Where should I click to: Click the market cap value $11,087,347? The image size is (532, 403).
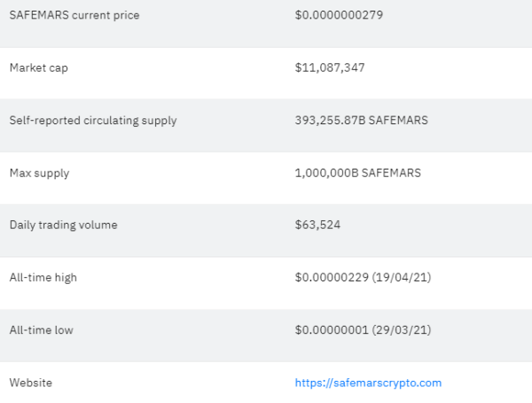point(330,67)
